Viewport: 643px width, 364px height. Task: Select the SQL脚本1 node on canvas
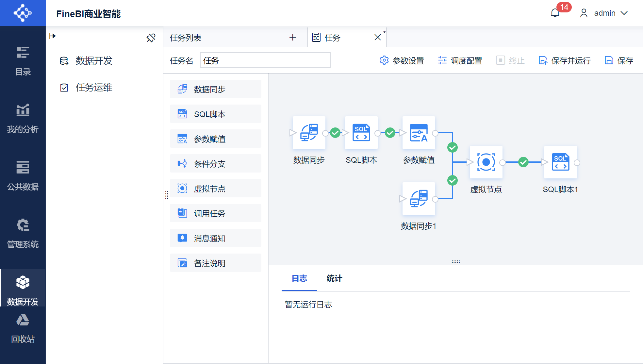tap(560, 162)
